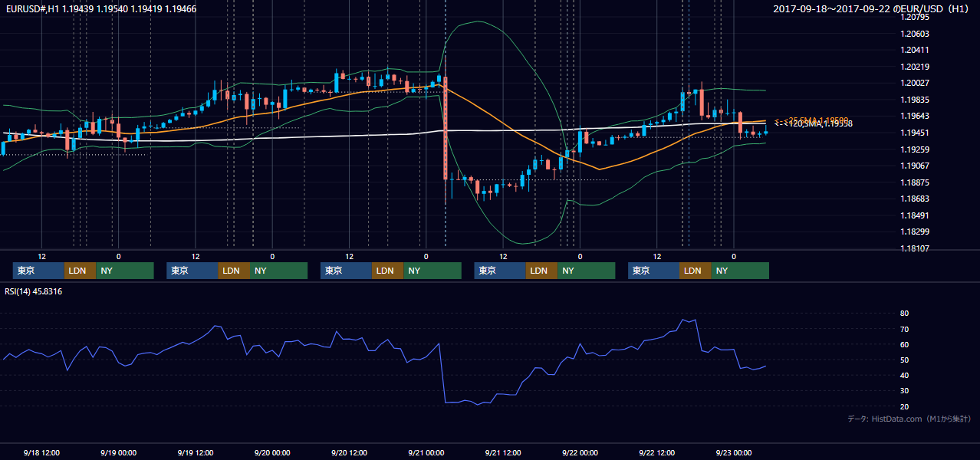Click price axis label 1.18491
Image resolution: width=980 pixels, height=460 pixels.
pyautogui.click(x=916, y=215)
